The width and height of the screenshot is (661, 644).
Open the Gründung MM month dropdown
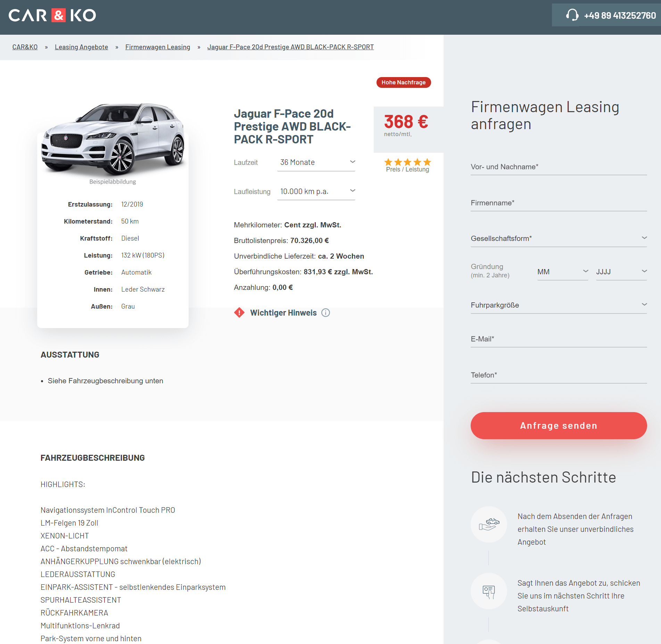(563, 272)
